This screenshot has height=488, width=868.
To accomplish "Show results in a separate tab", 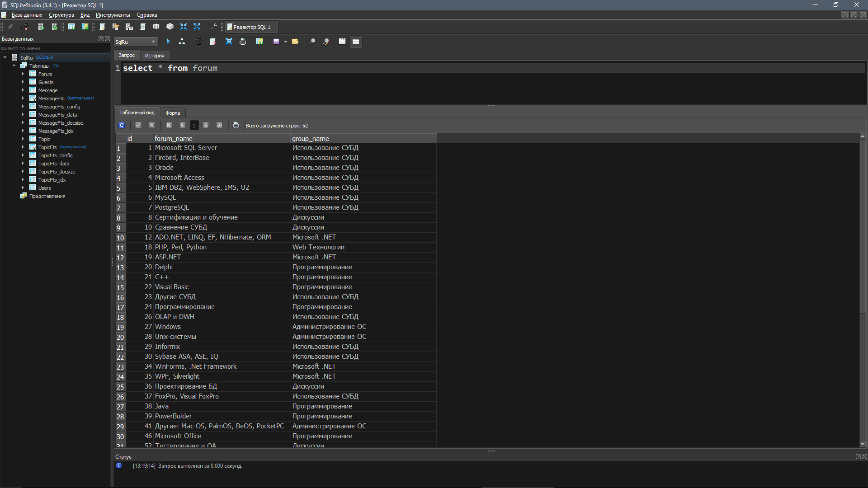I will pyautogui.click(x=342, y=42).
